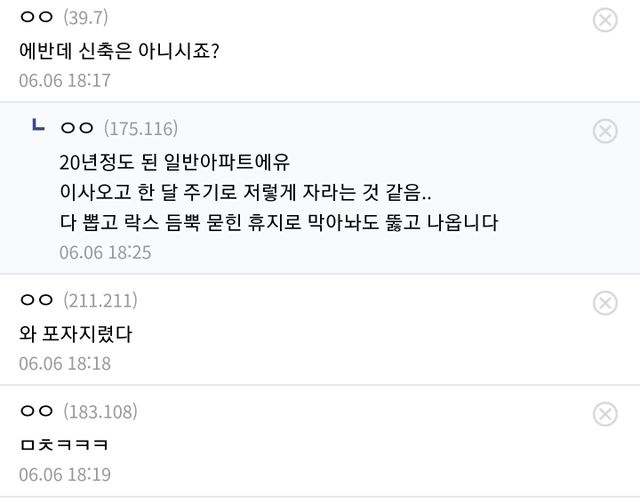Click the line ending with '뚫고 나옵니다'

[278, 221]
